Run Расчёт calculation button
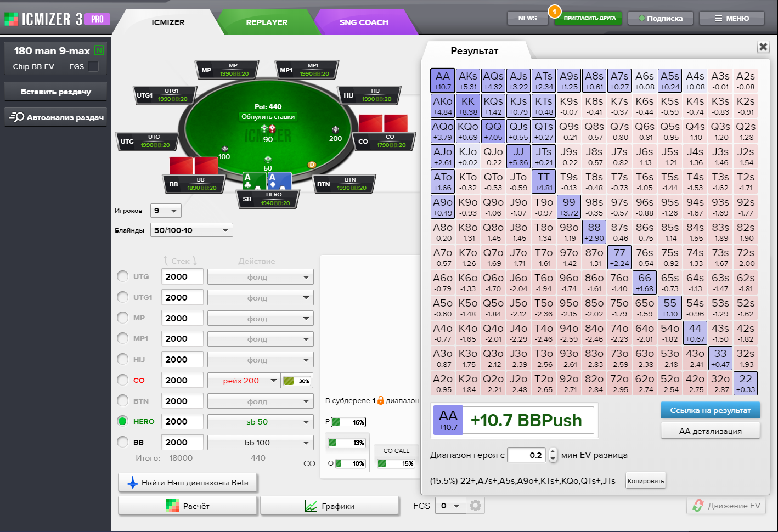778x532 pixels. click(x=188, y=506)
